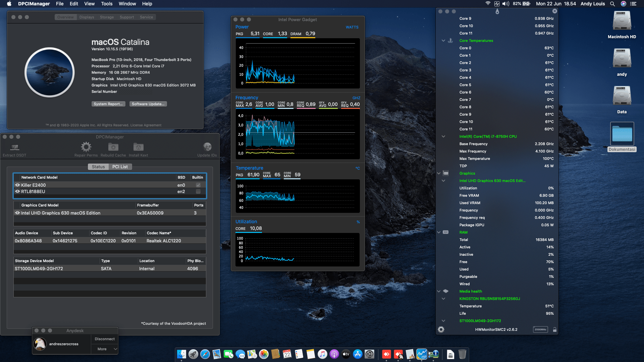Click eye icon beside Intel UHD Graphics 630
This screenshot has height=362, width=644.
pyautogui.click(x=17, y=213)
